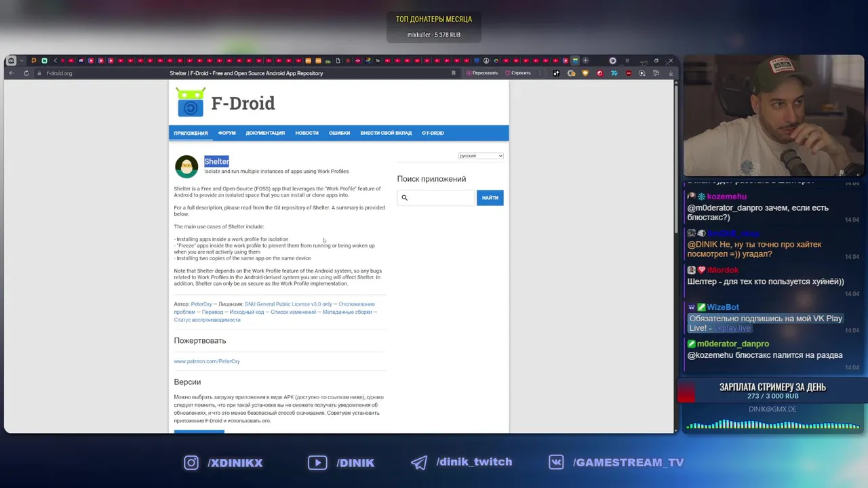Screen dimensions: 868x488
Task: Open GNU General Public License v3.0 link
Action: click(x=288, y=304)
